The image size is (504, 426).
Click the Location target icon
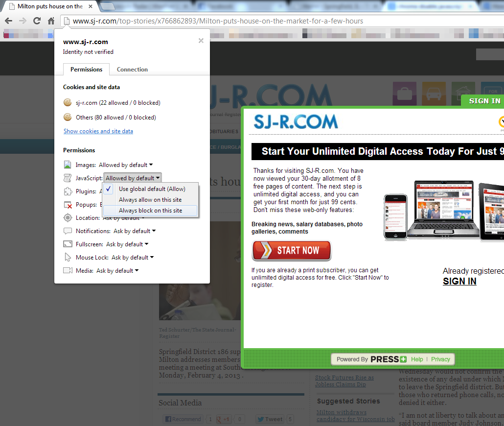[68, 218]
